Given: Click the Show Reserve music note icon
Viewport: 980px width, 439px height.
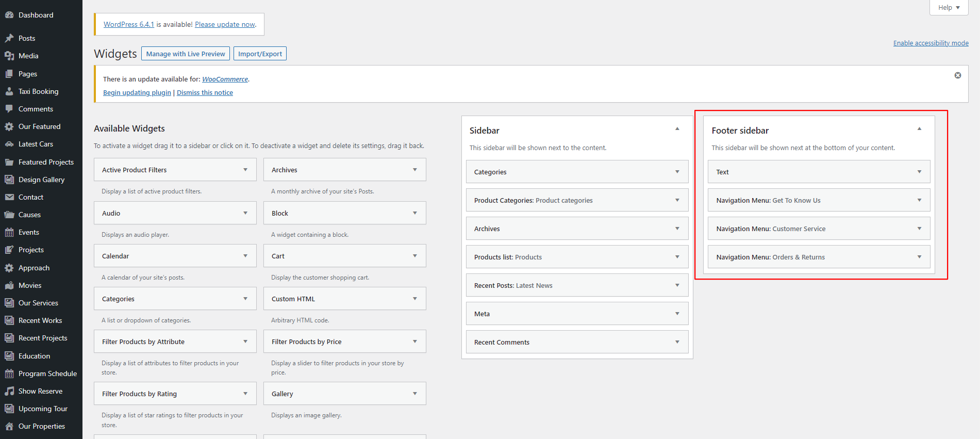Looking at the screenshot, I should point(9,391).
